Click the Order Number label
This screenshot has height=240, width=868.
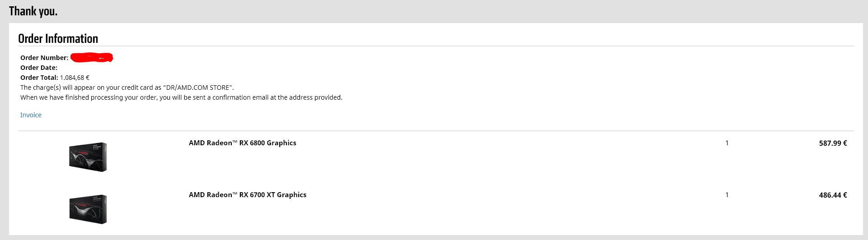[x=44, y=58]
